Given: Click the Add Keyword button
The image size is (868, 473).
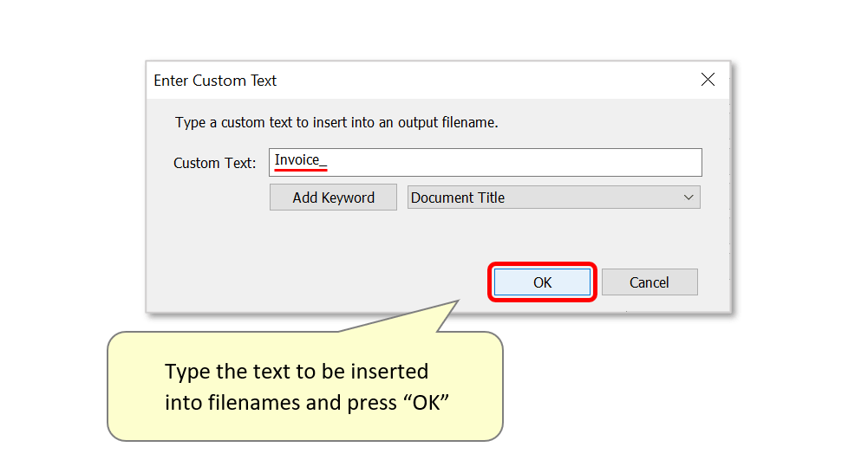Looking at the screenshot, I should pos(333,198).
